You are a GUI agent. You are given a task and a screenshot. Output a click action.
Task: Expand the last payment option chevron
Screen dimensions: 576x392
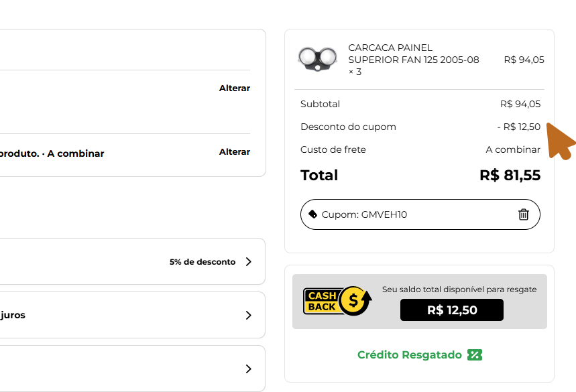click(x=248, y=369)
